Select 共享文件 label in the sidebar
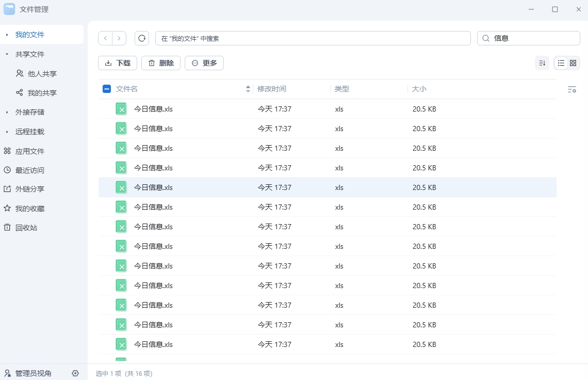The image size is (588, 380). point(29,54)
